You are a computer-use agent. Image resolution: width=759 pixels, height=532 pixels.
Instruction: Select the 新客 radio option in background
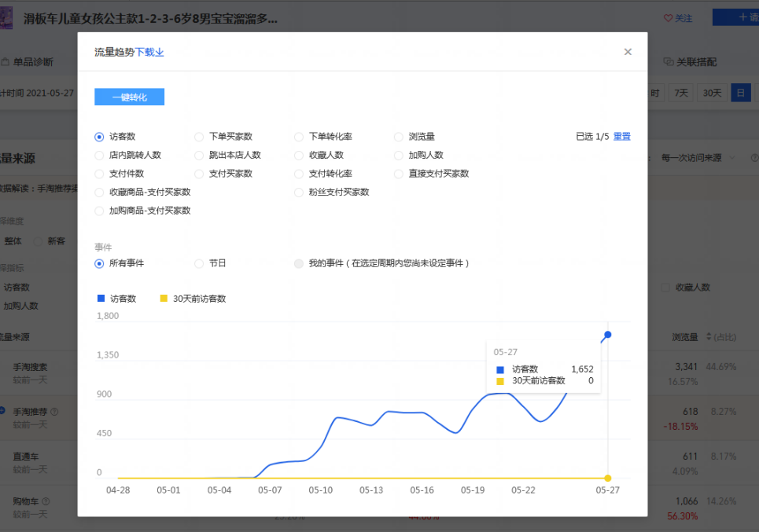click(x=38, y=241)
